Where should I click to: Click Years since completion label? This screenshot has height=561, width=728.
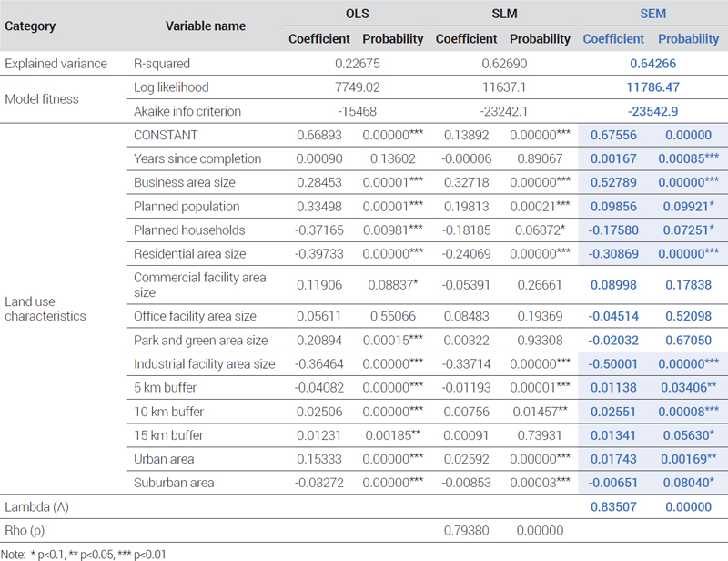click(197, 159)
